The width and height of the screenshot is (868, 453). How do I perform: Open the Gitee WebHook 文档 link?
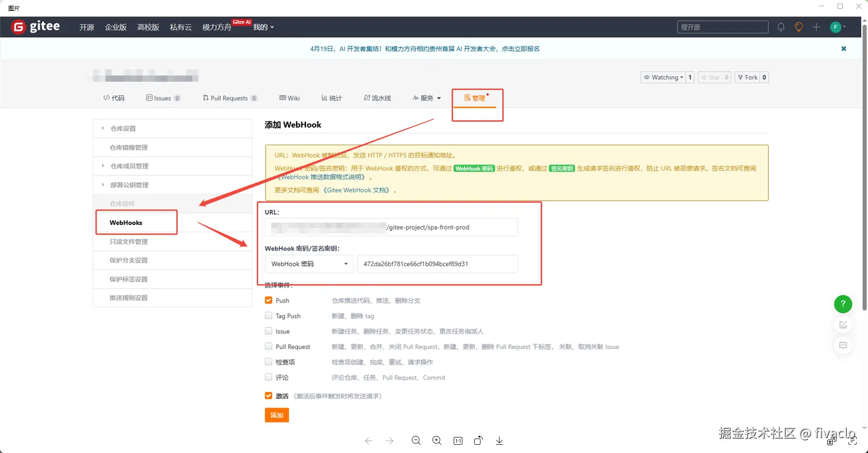pyautogui.click(x=357, y=190)
